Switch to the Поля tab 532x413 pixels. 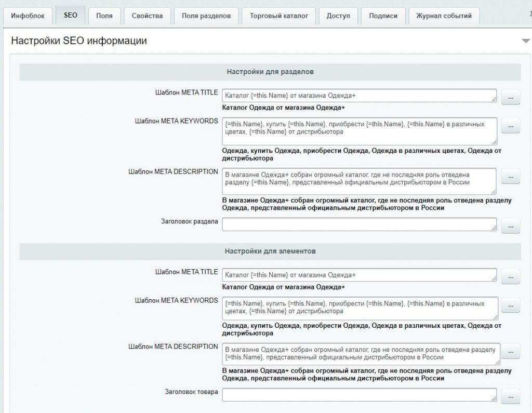tap(104, 16)
